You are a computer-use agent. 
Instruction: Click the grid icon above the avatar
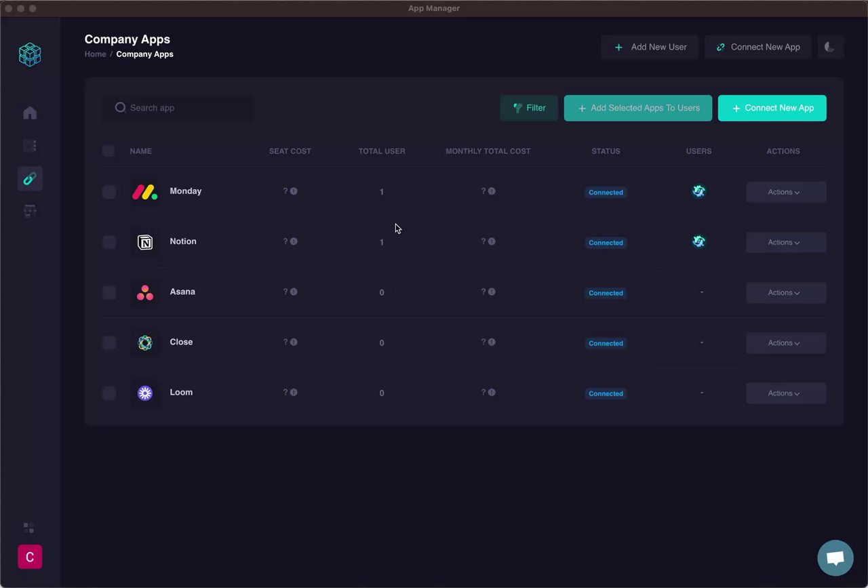pyautogui.click(x=28, y=528)
